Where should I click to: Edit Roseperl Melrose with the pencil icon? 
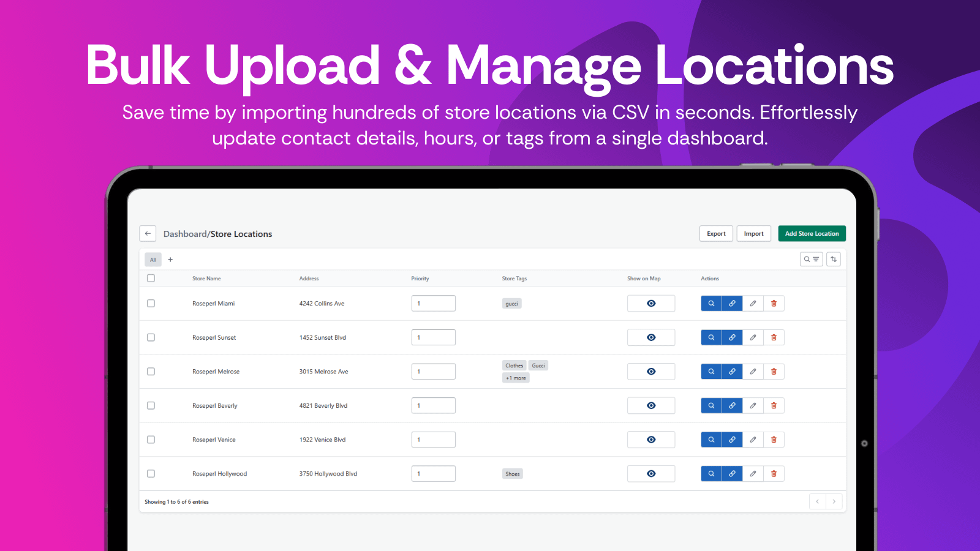(753, 372)
